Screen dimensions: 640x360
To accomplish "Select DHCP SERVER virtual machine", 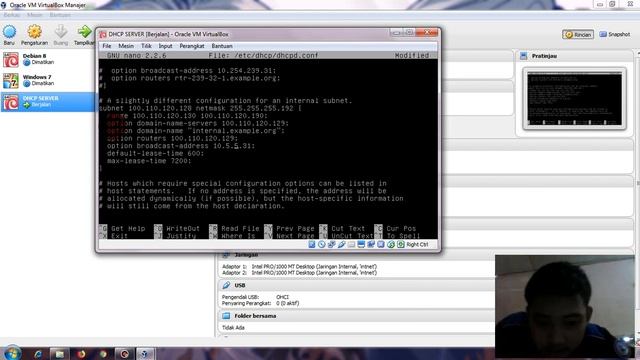I will point(47,102).
